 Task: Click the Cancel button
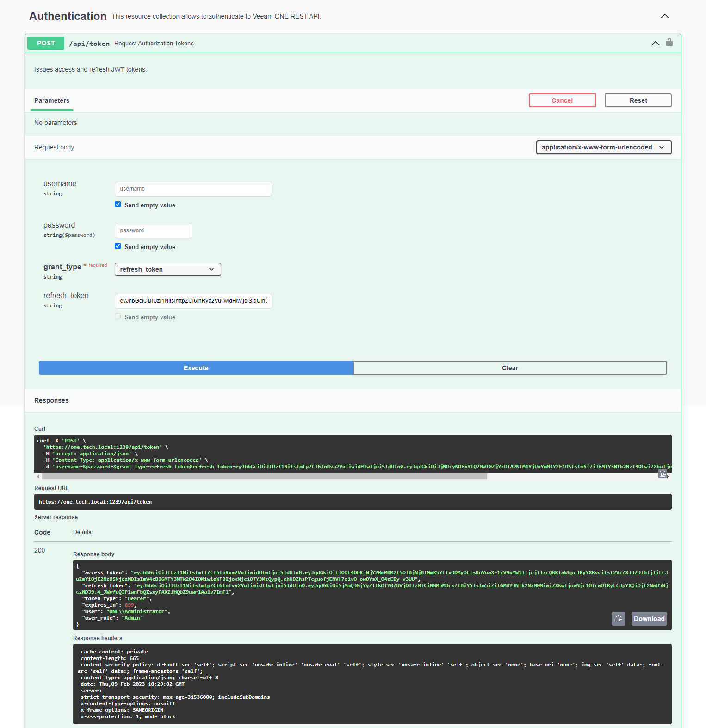[x=562, y=100]
